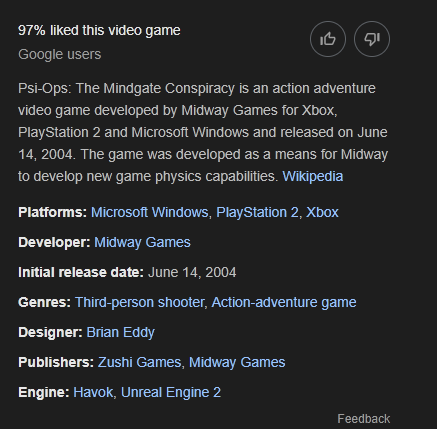Follow the Havok engine link
Screen dimensions: 437x429
tap(93, 392)
